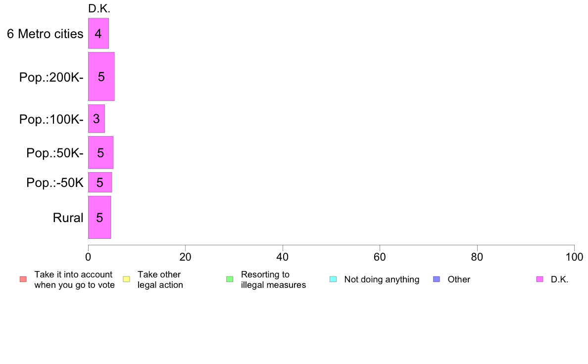Click the 'Rural' row label

(68, 218)
